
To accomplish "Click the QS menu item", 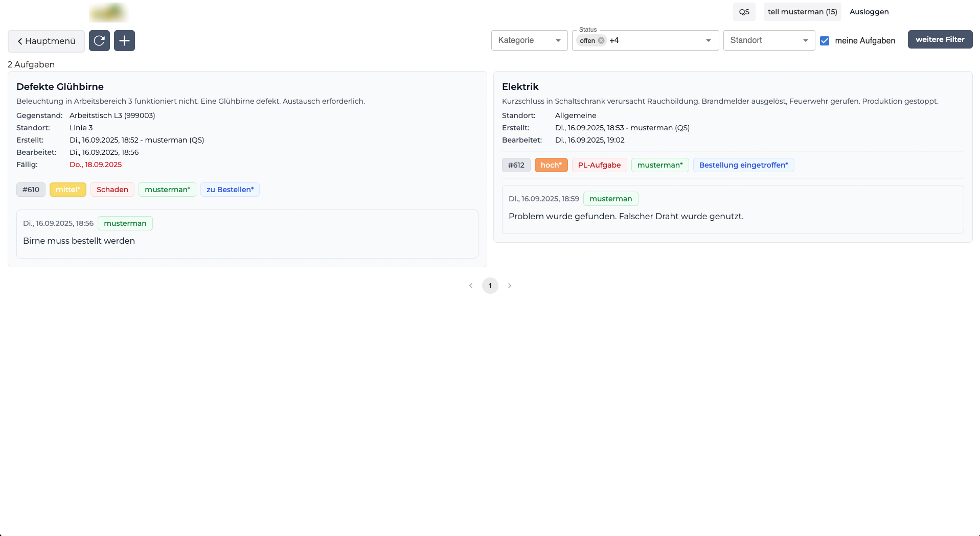I will tap(744, 12).
